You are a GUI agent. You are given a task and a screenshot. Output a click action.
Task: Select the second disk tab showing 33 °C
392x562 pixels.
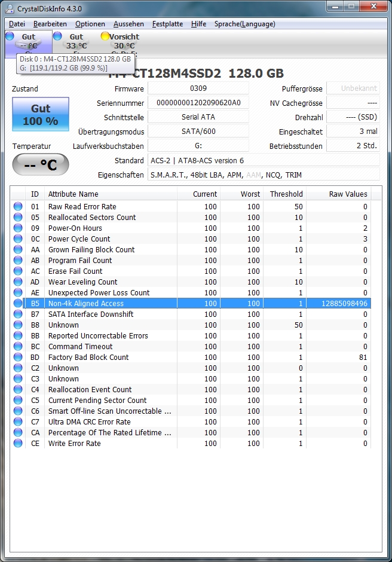pyautogui.click(x=76, y=43)
